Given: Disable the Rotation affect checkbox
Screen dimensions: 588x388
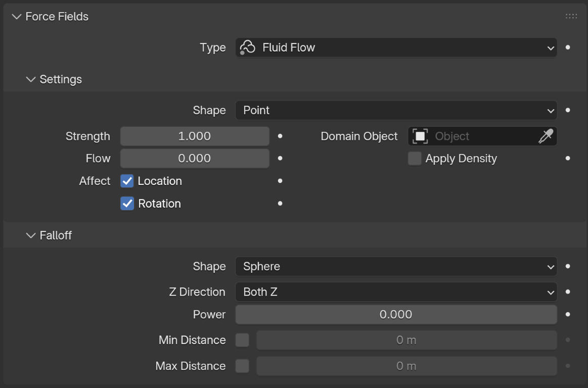Looking at the screenshot, I should (127, 204).
